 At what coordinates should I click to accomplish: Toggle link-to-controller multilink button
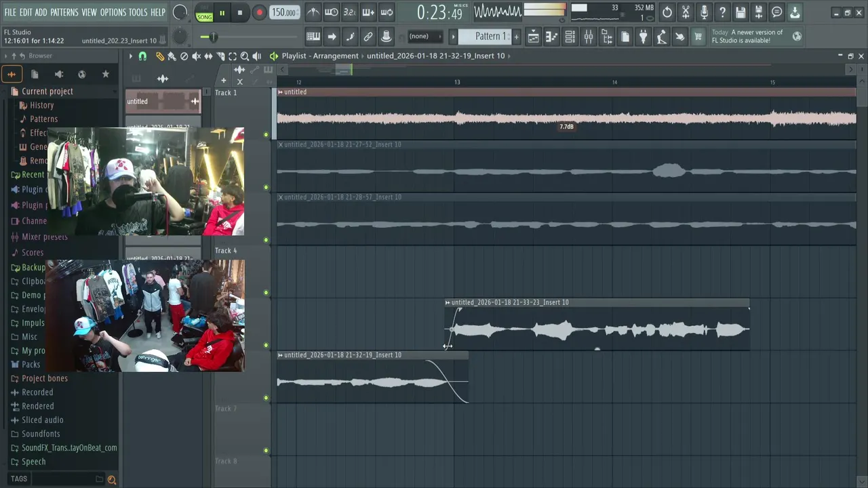[368, 37]
